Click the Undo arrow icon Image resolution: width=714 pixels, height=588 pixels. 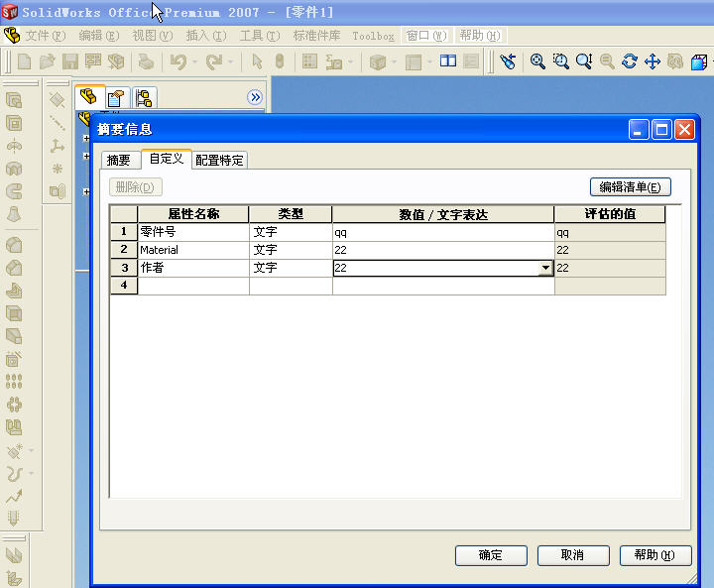click(178, 61)
